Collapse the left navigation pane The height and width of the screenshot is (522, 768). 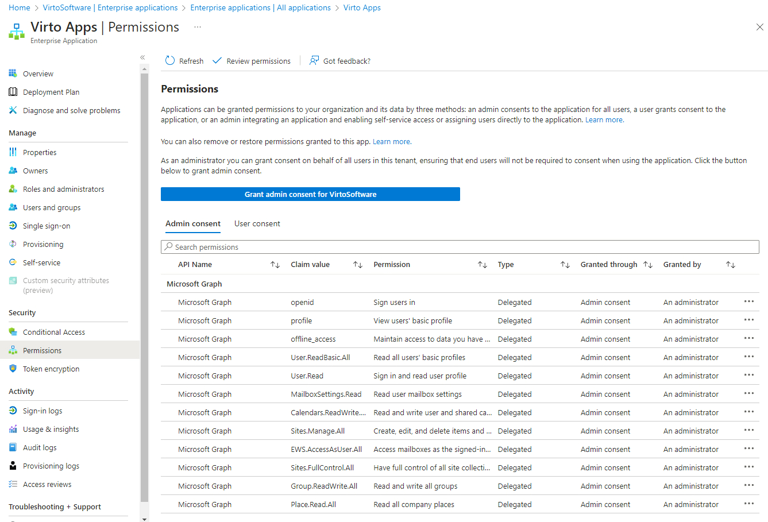[143, 57]
